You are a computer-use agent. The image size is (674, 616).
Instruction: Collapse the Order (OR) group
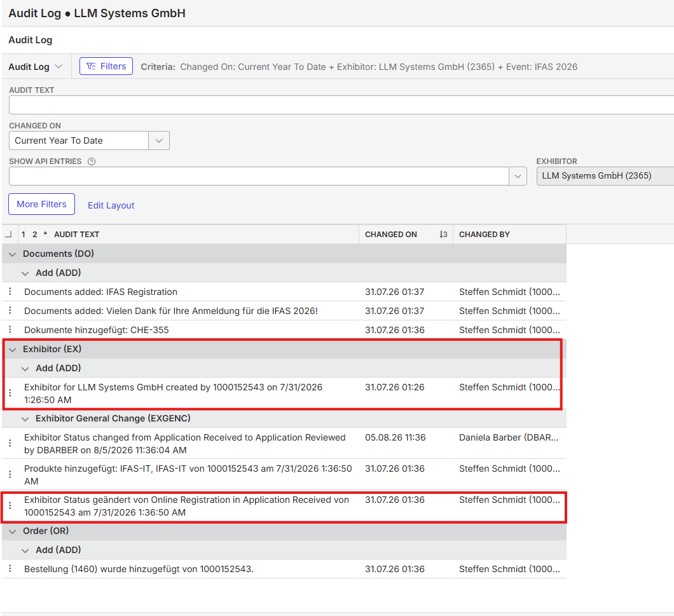[13, 531]
